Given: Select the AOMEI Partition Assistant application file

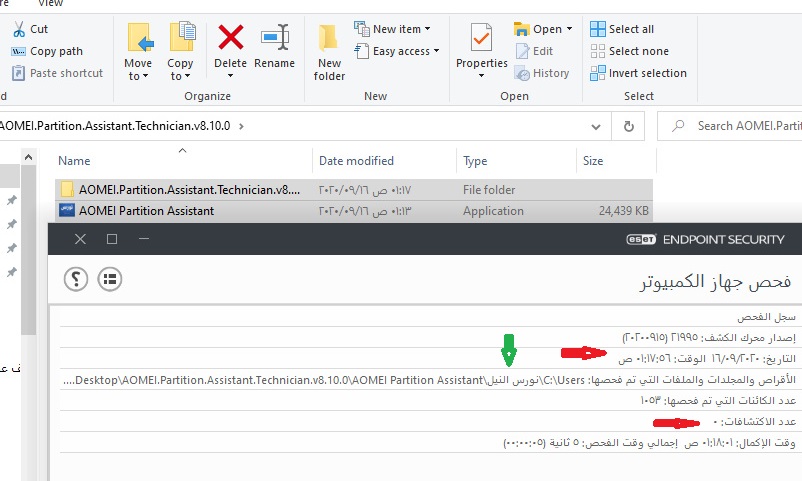Looking at the screenshot, I should (x=146, y=211).
